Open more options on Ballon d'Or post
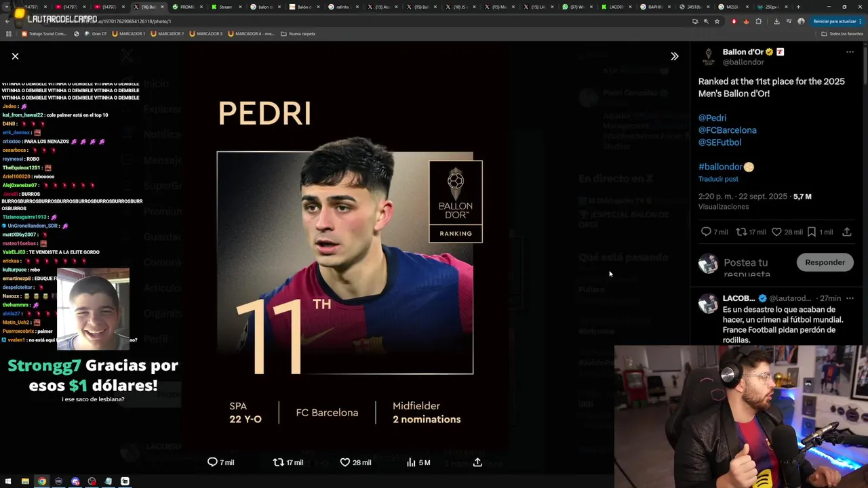Screen dimensions: 868x488 850,52
